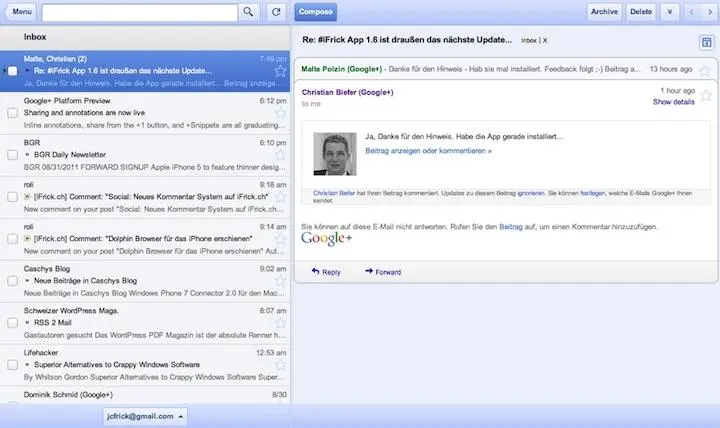Compose a new email
Image resolution: width=720 pixels, height=428 pixels.
click(x=315, y=12)
